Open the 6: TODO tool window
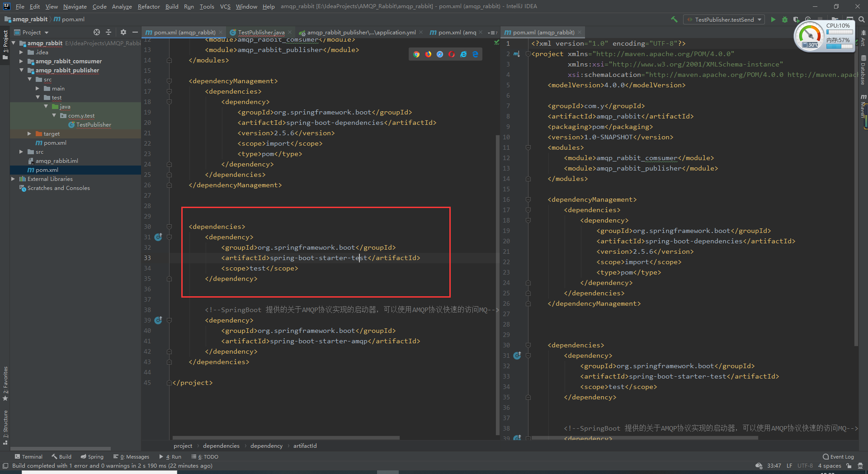 [x=205, y=456]
